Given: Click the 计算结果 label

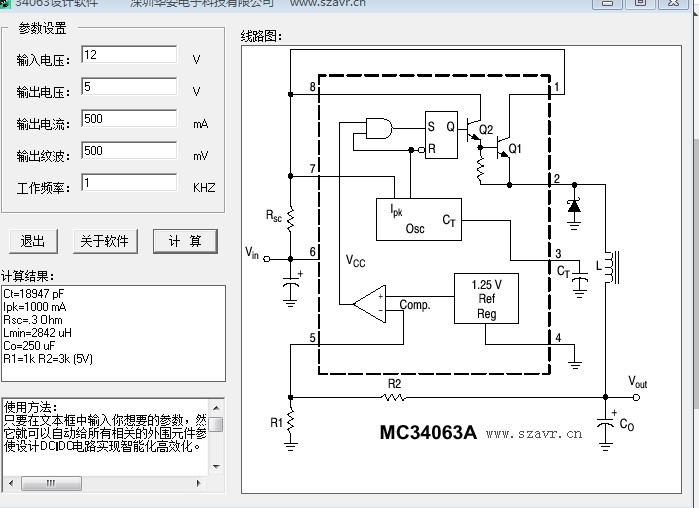Looking at the screenshot, I should click(x=28, y=276).
